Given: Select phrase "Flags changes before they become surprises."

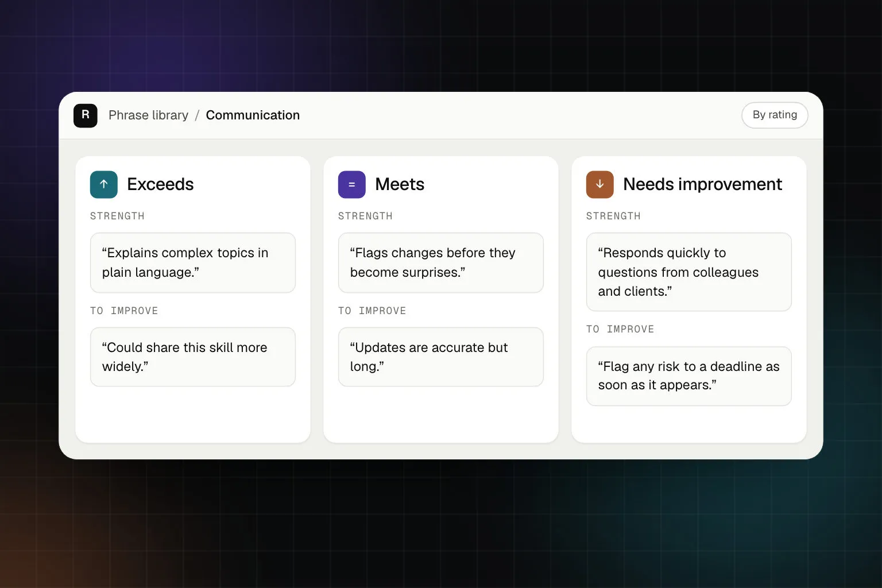Looking at the screenshot, I should (x=441, y=262).
